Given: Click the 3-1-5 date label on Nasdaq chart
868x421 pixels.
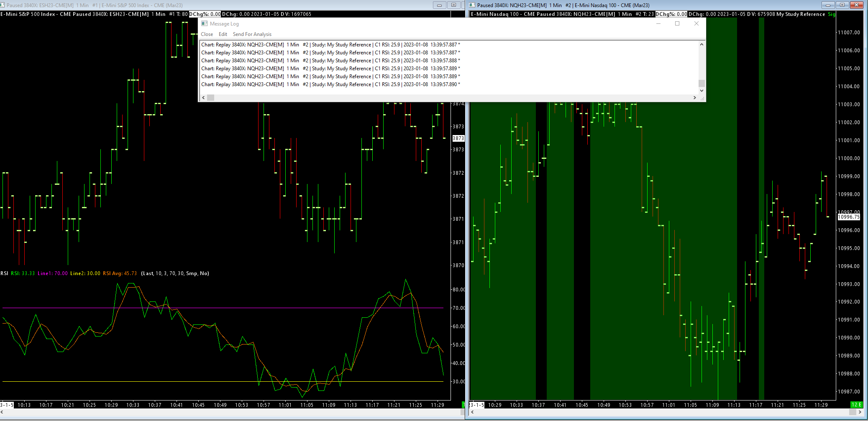Looking at the screenshot, I should pos(477,405).
